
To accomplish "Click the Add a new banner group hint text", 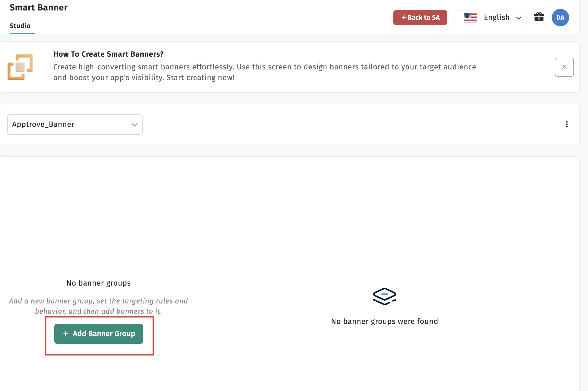I will click(99, 306).
